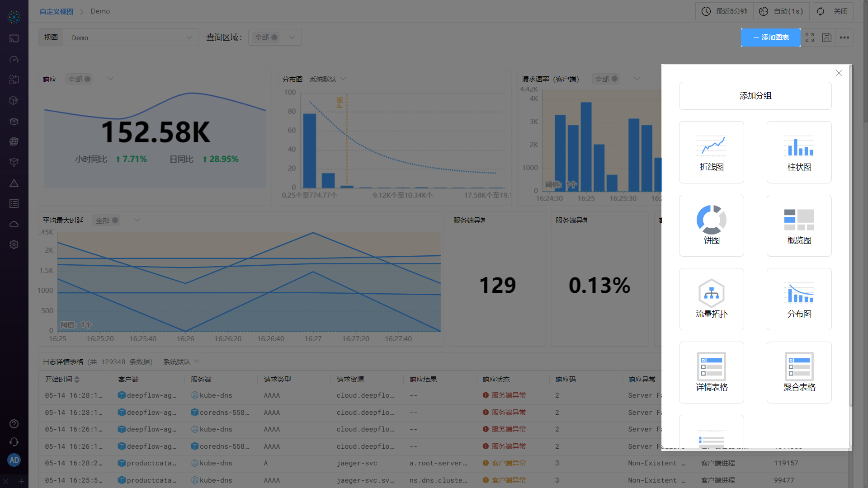Open the more options ellipsis menu

pyautogui.click(x=844, y=38)
